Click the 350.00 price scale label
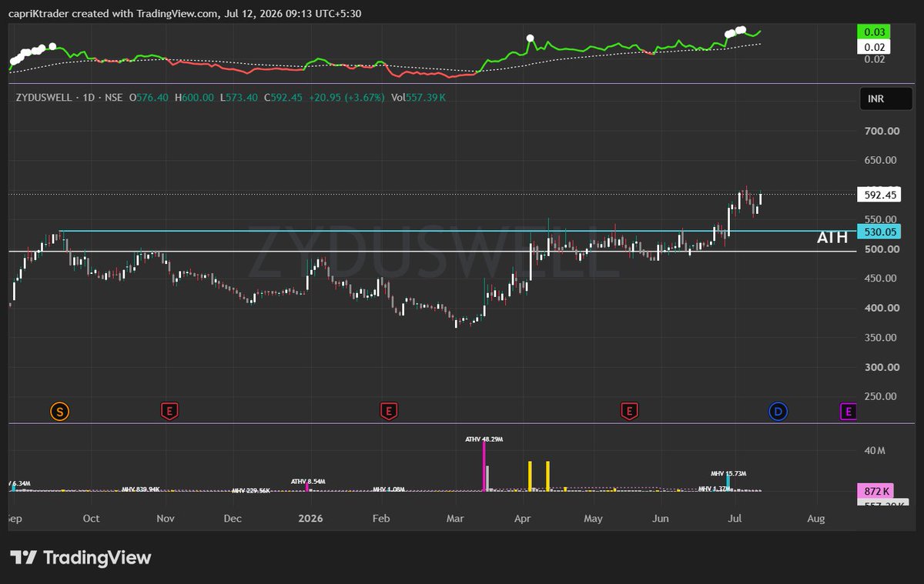924x584 pixels. pyautogui.click(x=882, y=338)
